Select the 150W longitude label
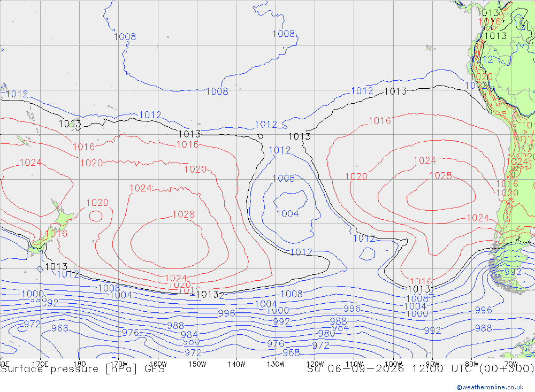Image resolution: width=535 pixels, height=392 pixels. click(197, 364)
